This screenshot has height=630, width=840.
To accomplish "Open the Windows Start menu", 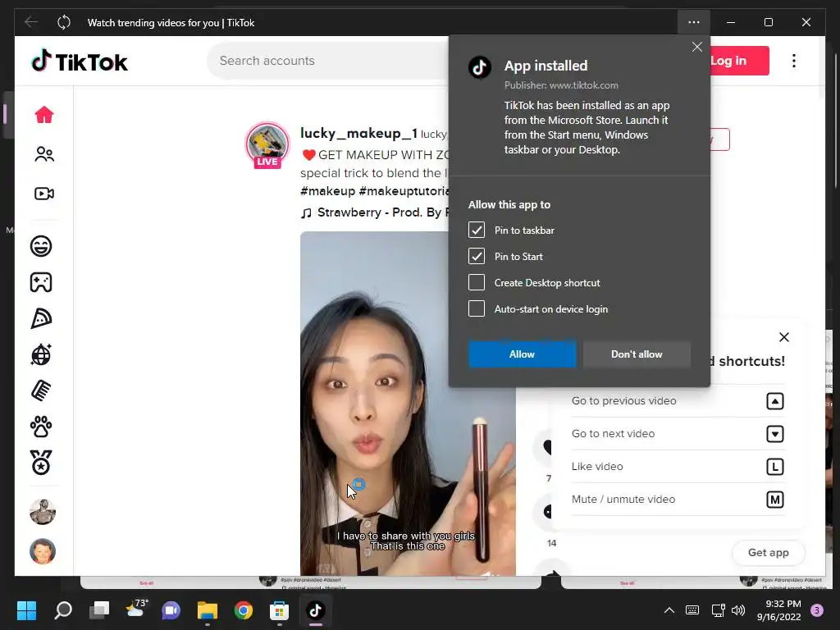I will click(26, 610).
